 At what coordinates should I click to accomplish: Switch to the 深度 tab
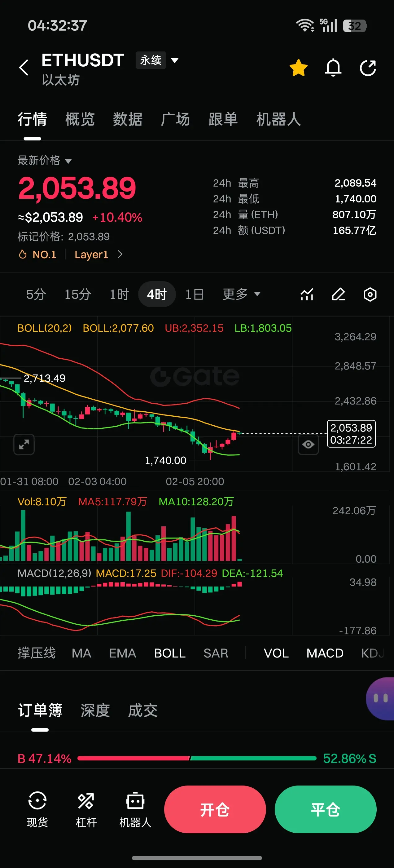pyautogui.click(x=95, y=710)
